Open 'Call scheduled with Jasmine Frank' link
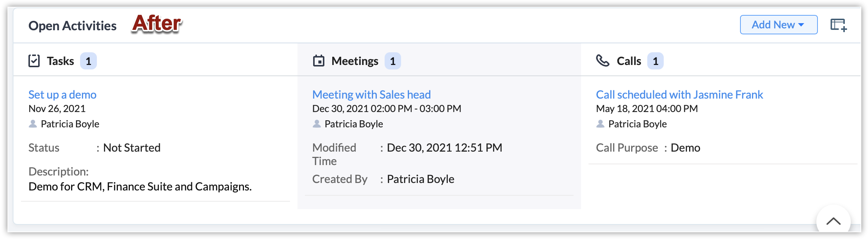The height and width of the screenshot is (239, 868). tap(679, 94)
